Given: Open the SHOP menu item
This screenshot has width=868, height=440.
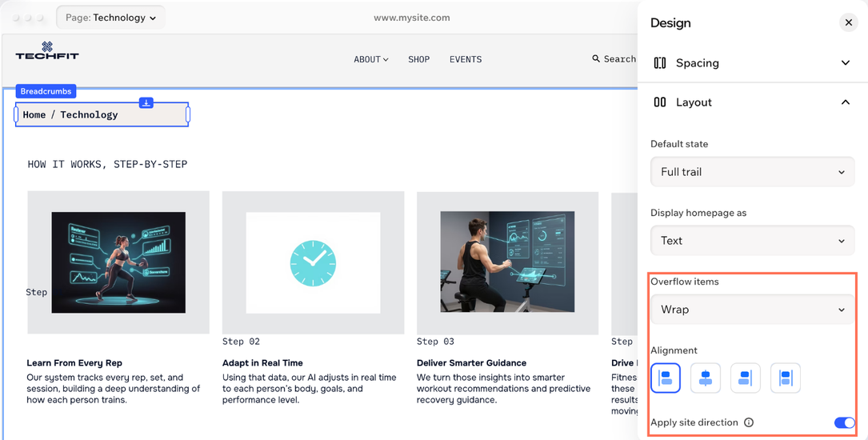Looking at the screenshot, I should tap(419, 59).
